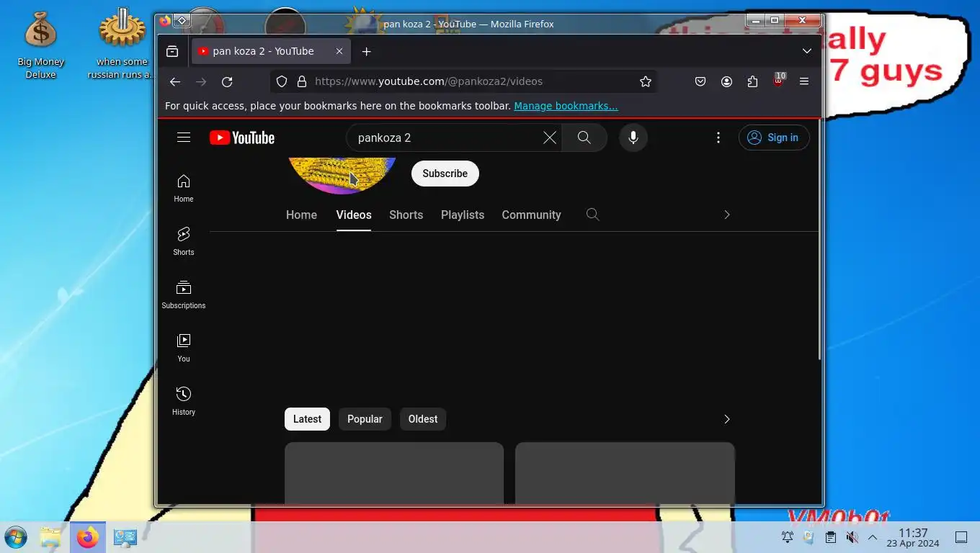
Task: Open the You section in sidebar
Action: [x=184, y=348]
